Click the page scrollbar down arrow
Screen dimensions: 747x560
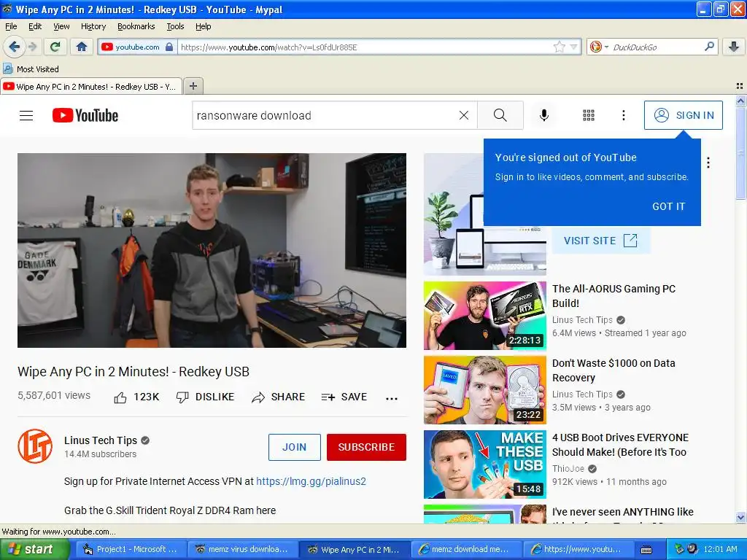740,518
